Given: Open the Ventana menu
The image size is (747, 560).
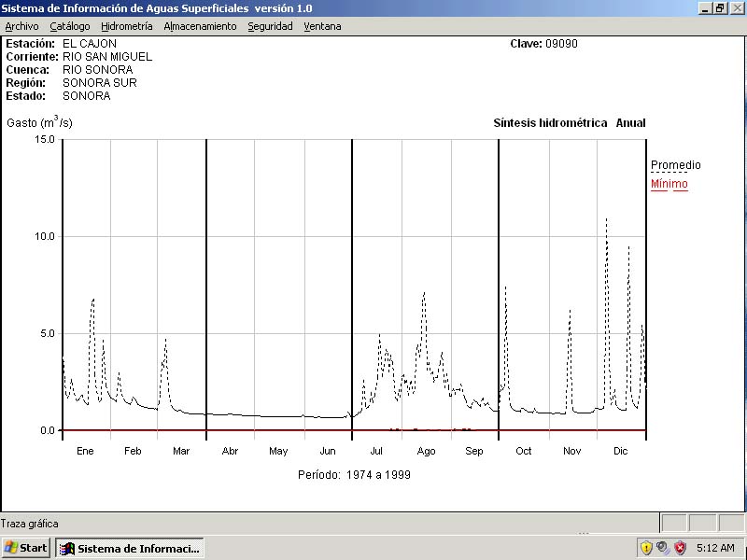Looking at the screenshot, I should tap(322, 26).
